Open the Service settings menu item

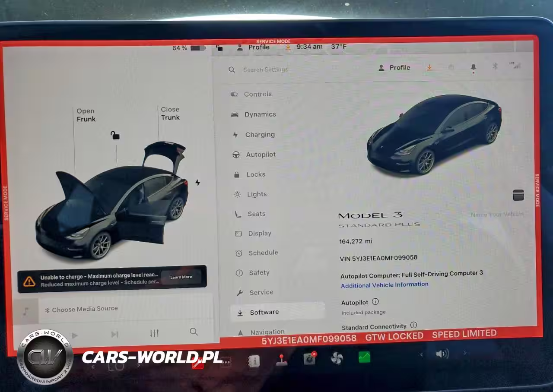click(261, 292)
